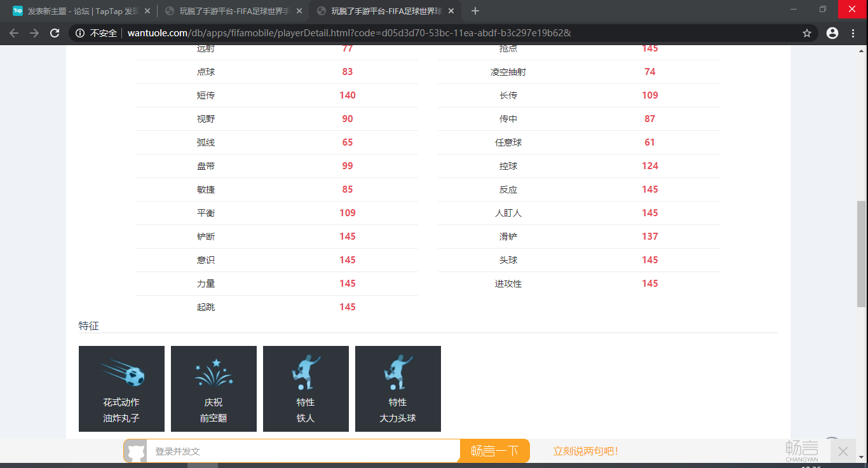Viewport: 868px width, 468px height.
Task: Click the 平衡 value 109
Action: point(348,213)
